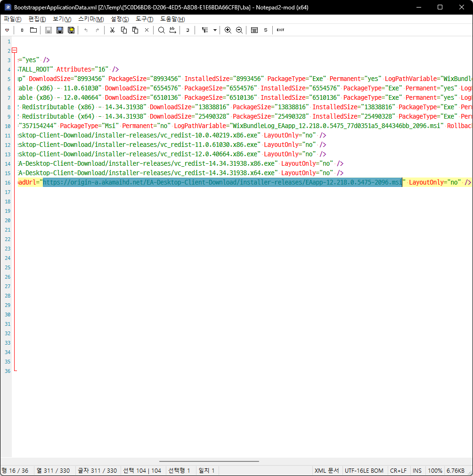Create a new document with toolbar icon
This screenshot has width=473, height=476.
22,30
